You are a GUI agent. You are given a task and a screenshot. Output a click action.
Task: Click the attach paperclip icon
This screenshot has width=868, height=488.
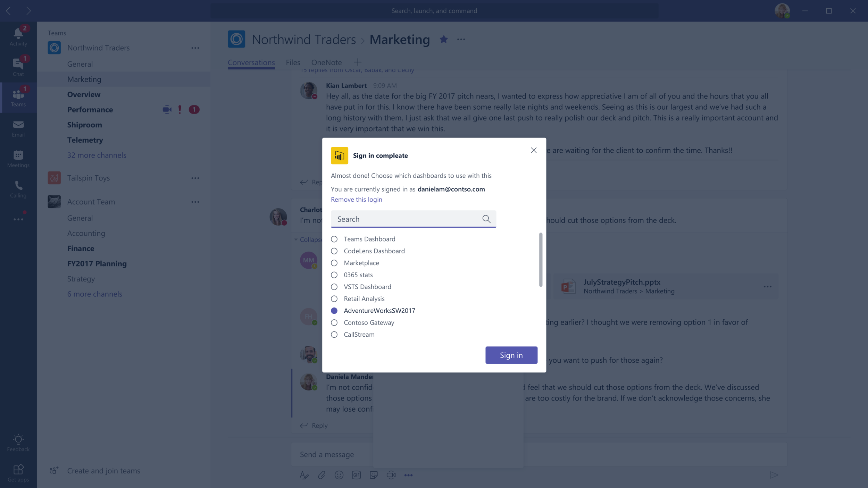[322, 475]
